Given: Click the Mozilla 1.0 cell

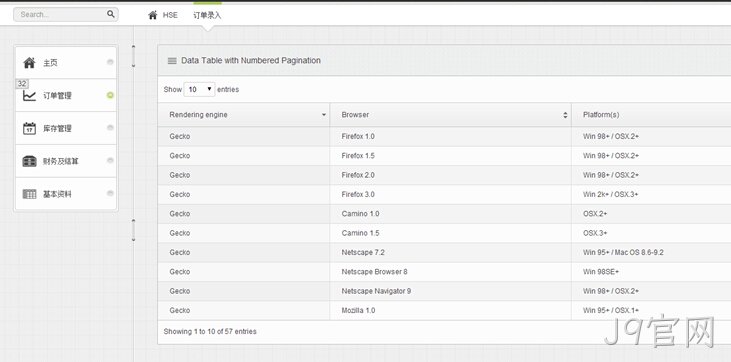Looking at the screenshot, I should pos(450,310).
